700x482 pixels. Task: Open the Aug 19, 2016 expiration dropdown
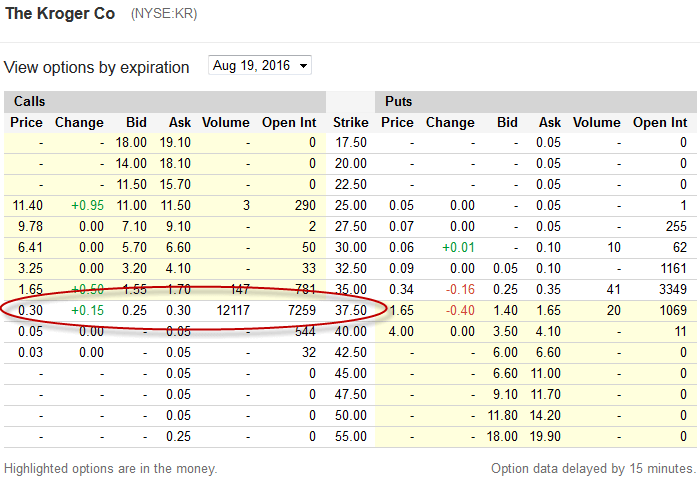[260, 66]
